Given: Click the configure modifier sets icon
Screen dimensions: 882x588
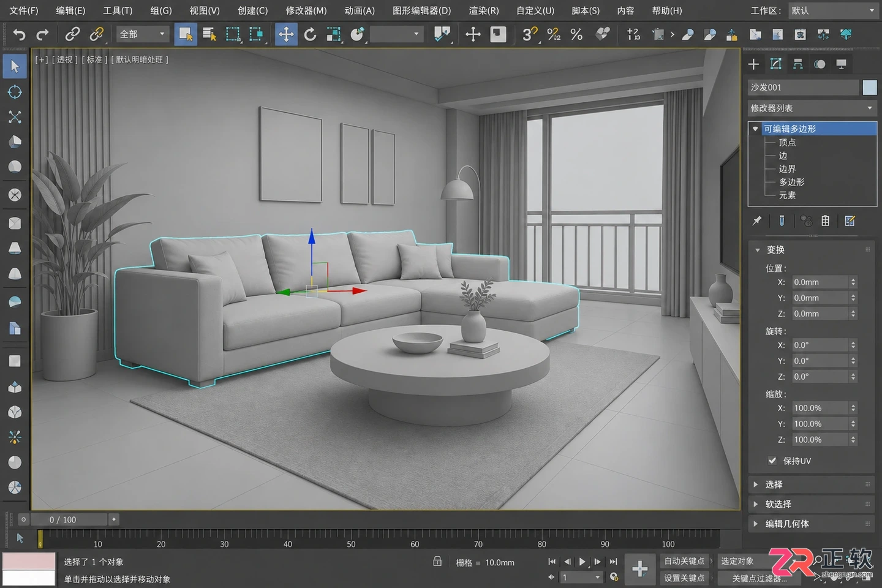Looking at the screenshot, I should tap(850, 221).
